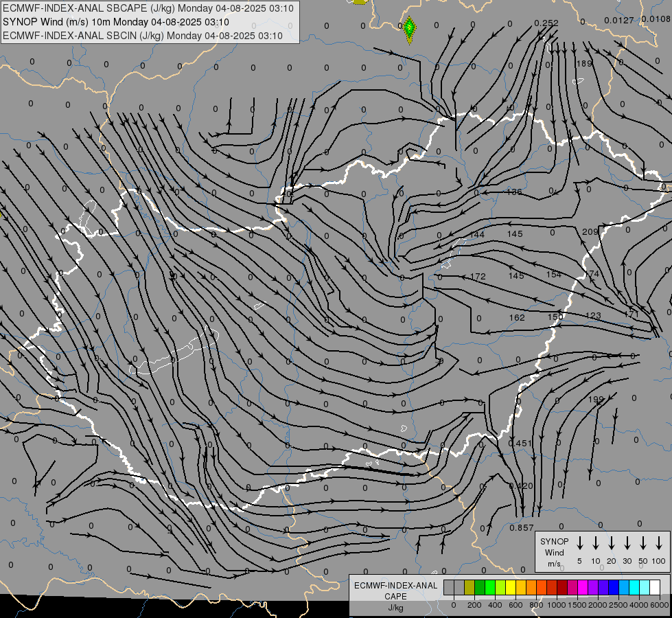Image resolution: width=672 pixels, height=618 pixels.
Task: Click the 800 tick label on color scale
Action: click(536, 605)
